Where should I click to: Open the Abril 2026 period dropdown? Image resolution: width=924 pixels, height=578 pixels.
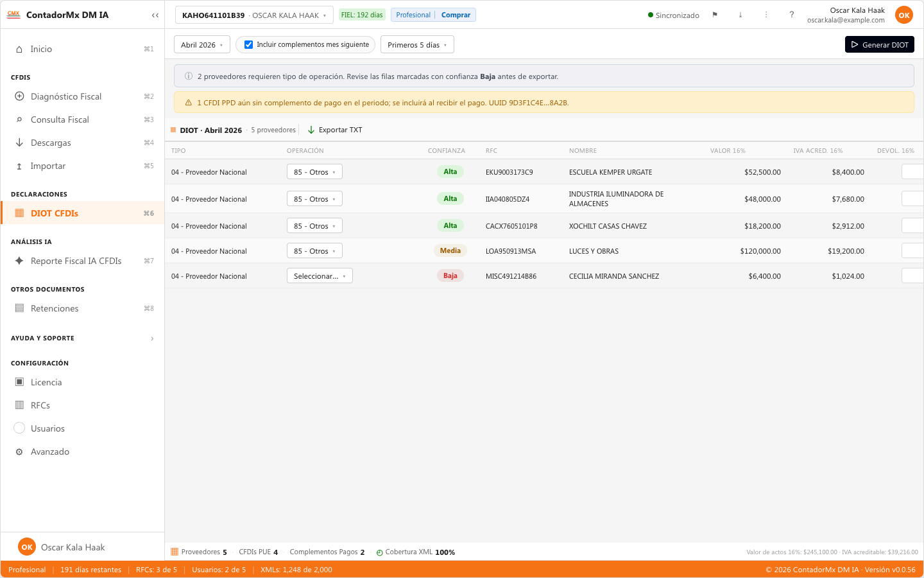(202, 44)
